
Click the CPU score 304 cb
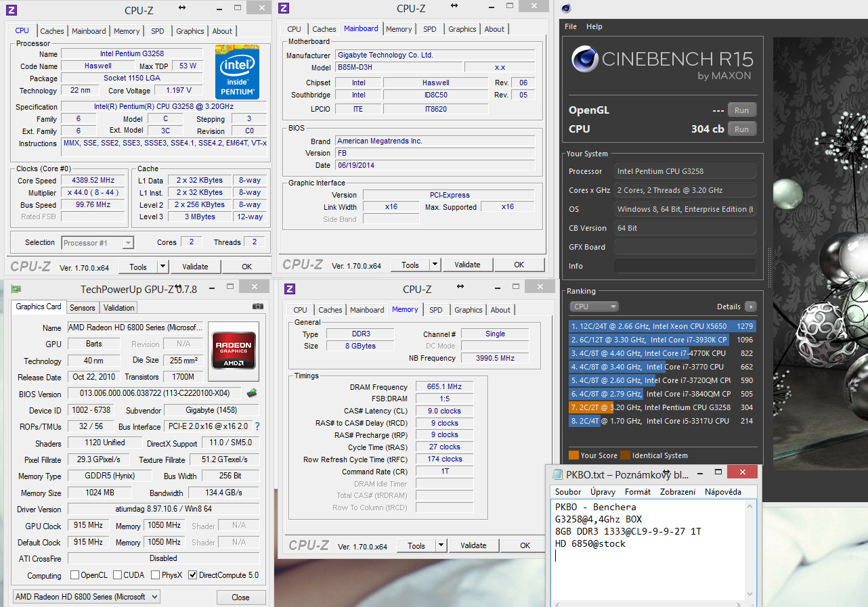click(x=708, y=129)
